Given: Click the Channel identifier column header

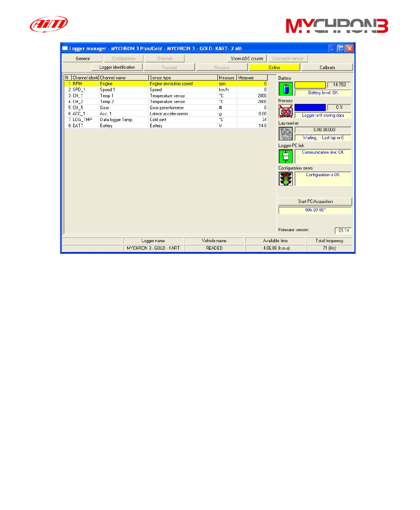Looking at the screenshot, I should [85, 78].
